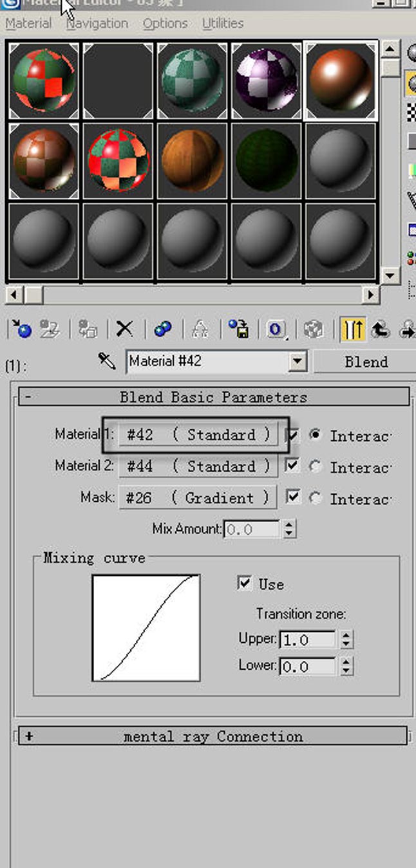Collapse the Blend Basic Parameters rollout
Image resolution: width=416 pixels, height=868 pixels.
coord(214,397)
